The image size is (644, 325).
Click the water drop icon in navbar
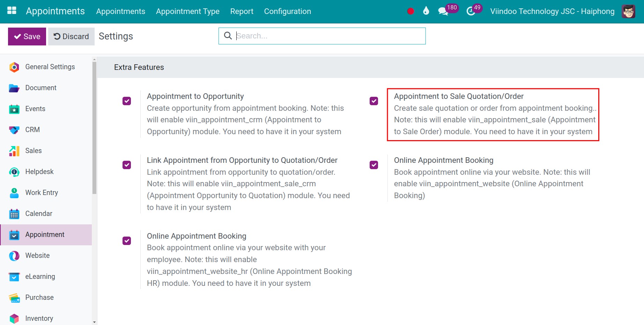[x=426, y=11]
